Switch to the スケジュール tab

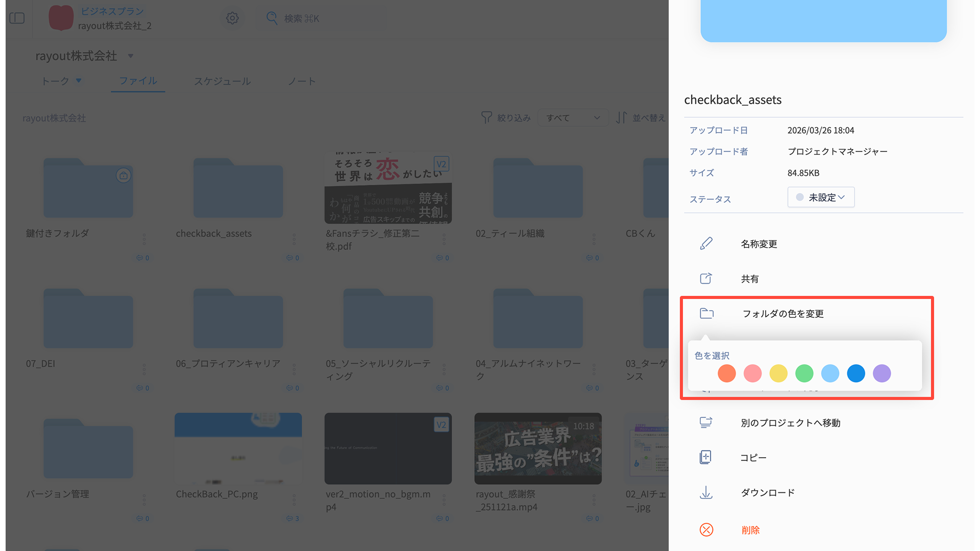[222, 81]
